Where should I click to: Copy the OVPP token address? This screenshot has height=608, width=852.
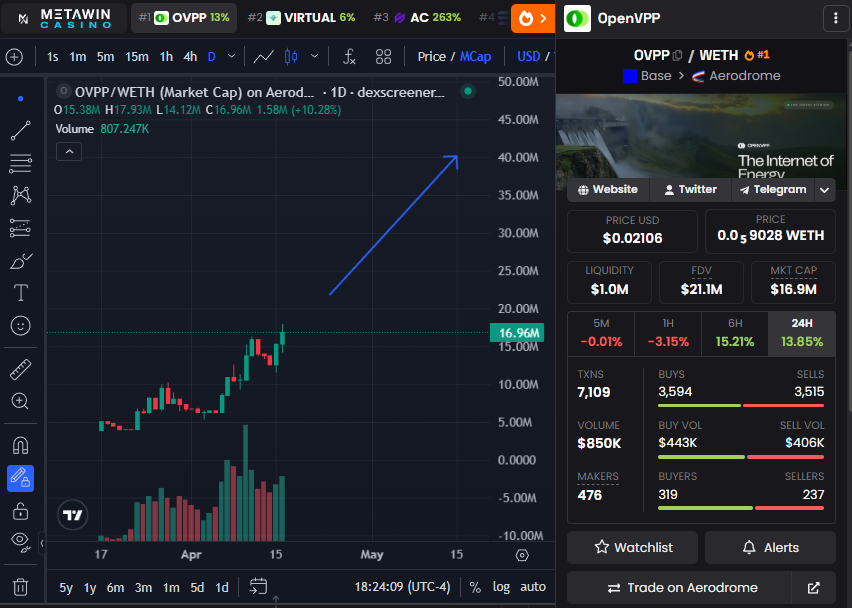(678, 55)
